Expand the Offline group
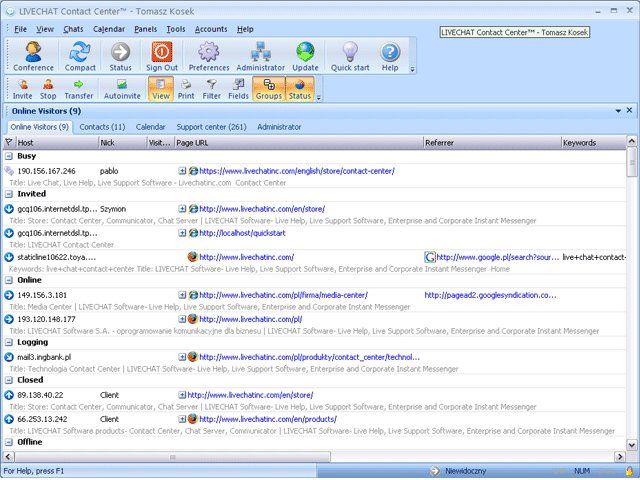640x480 pixels. pos(9,442)
